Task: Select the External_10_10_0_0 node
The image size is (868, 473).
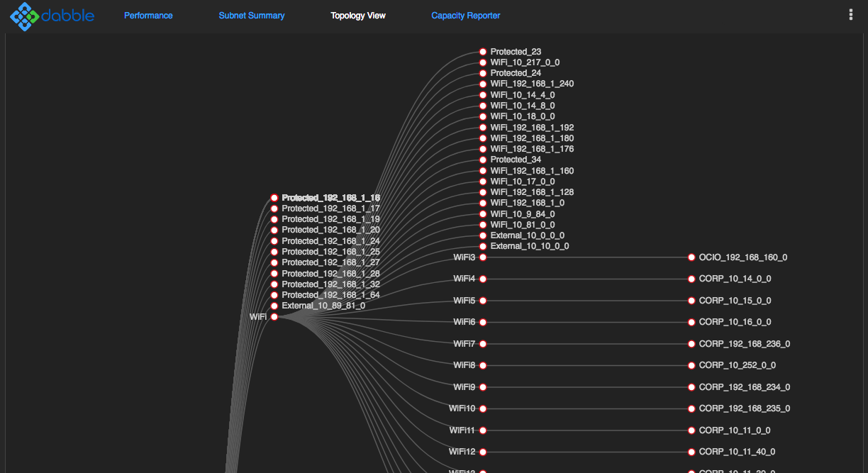Action: tap(483, 246)
